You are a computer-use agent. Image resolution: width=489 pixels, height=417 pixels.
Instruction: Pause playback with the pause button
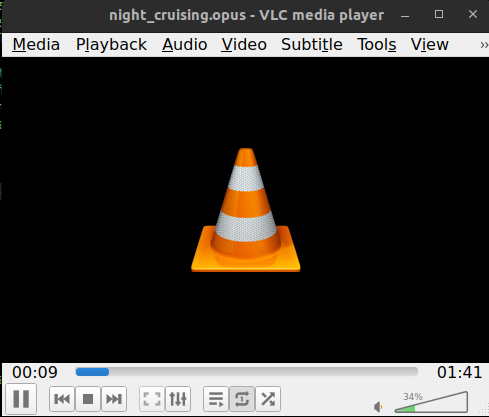[x=21, y=399]
